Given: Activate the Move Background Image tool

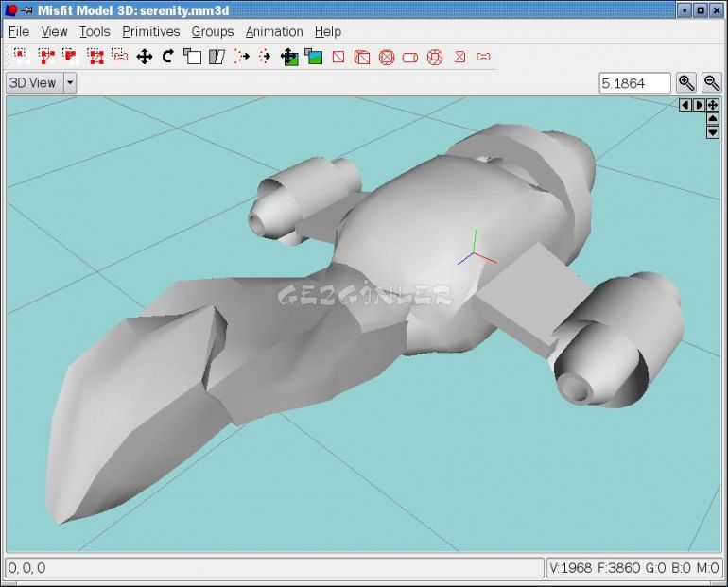Looking at the screenshot, I should (289, 57).
